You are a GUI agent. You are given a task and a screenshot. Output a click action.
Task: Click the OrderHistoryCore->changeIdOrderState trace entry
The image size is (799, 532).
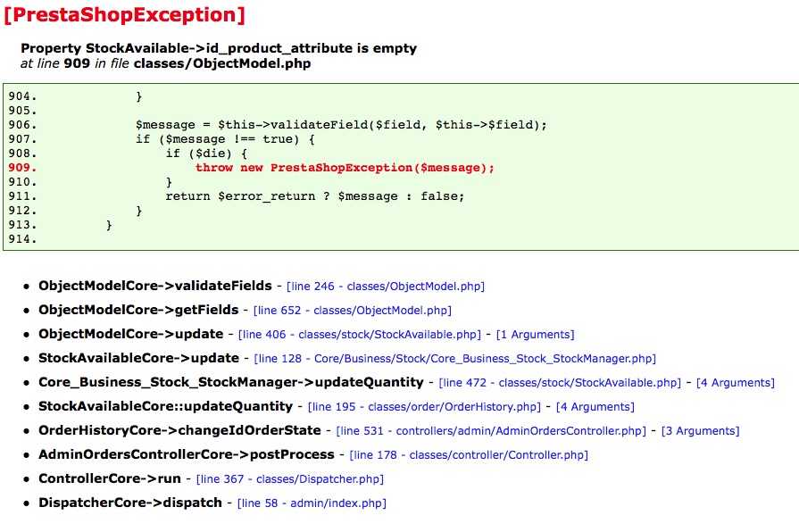[179, 430]
